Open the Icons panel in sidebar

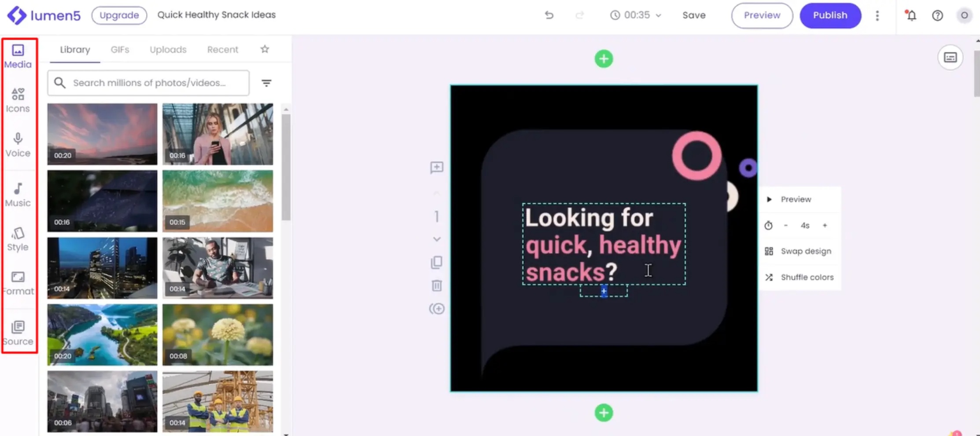(x=18, y=100)
